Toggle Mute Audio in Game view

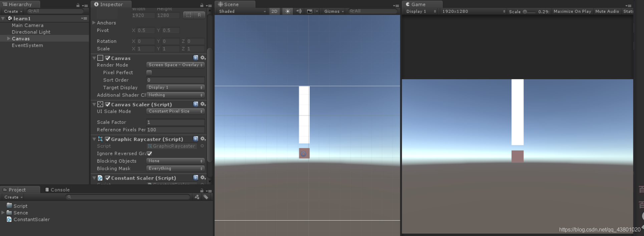607,11
